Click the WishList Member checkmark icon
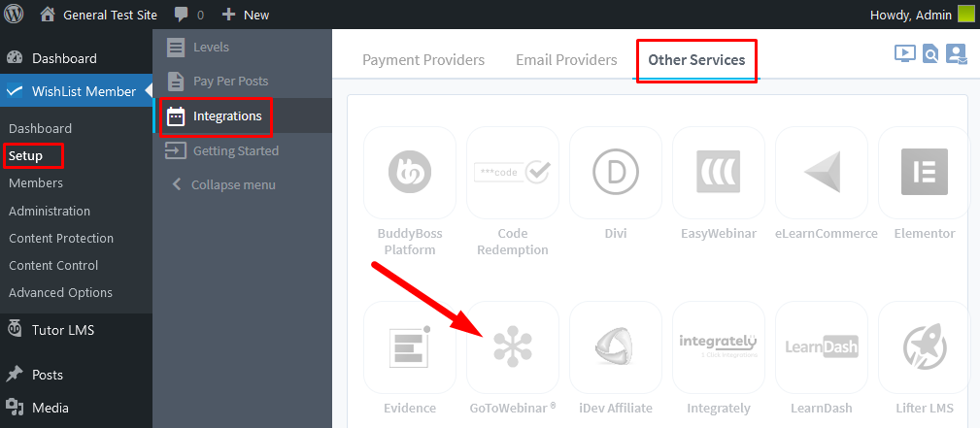The width and height of the screenshot is (980, 428). (15, 91)
